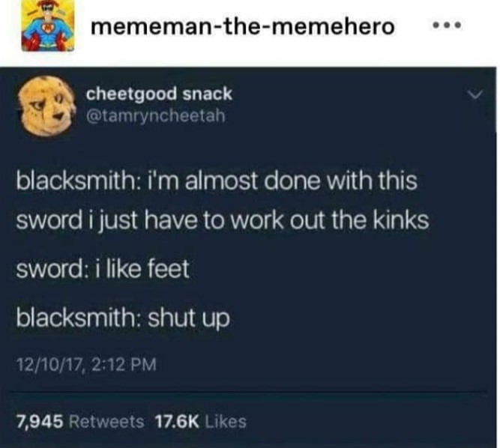The height and width of the screenshot is (448, 500).
Task: Visit the mememan-the-memehero blog link
Action: click(243, 26)
